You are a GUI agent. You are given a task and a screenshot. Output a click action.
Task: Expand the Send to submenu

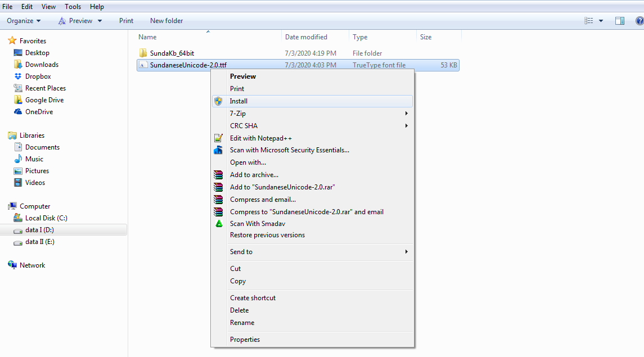406,252
